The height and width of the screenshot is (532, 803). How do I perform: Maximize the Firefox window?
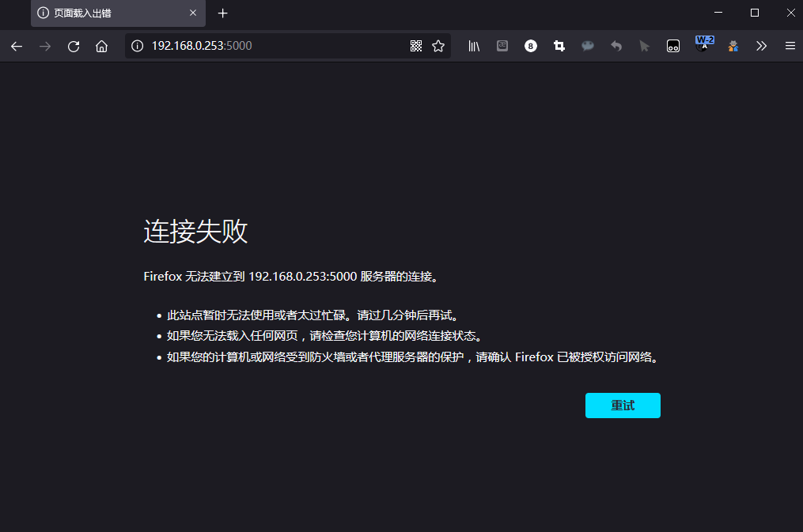point(755,13)
